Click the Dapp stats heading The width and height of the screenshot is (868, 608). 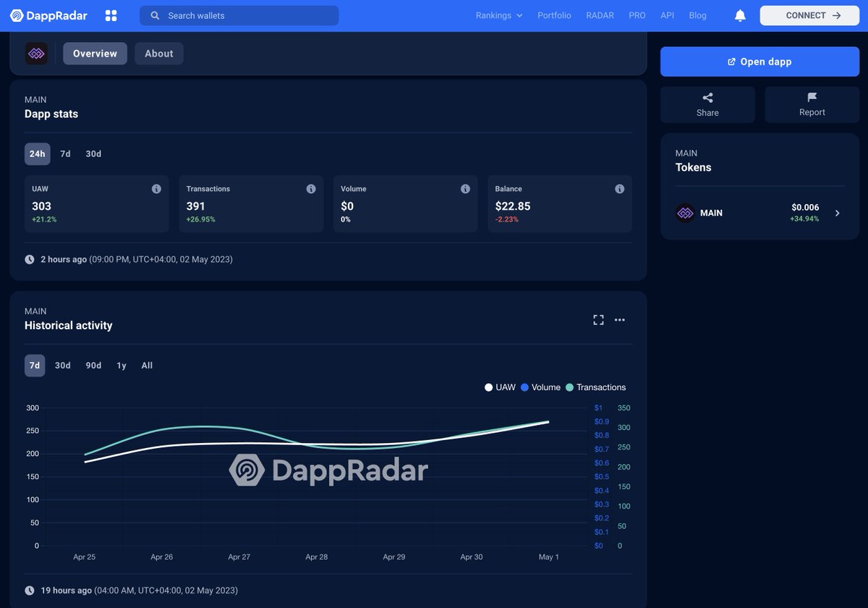click(x=51, y=114)
